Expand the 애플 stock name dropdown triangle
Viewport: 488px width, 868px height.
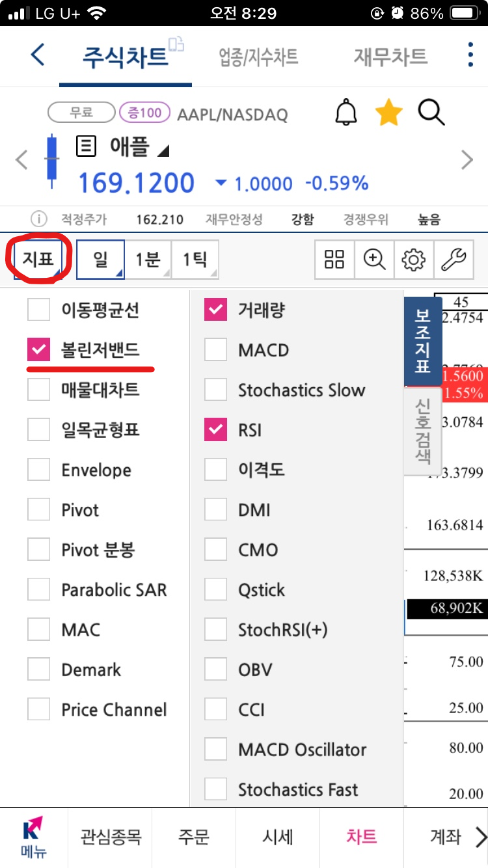163,151
